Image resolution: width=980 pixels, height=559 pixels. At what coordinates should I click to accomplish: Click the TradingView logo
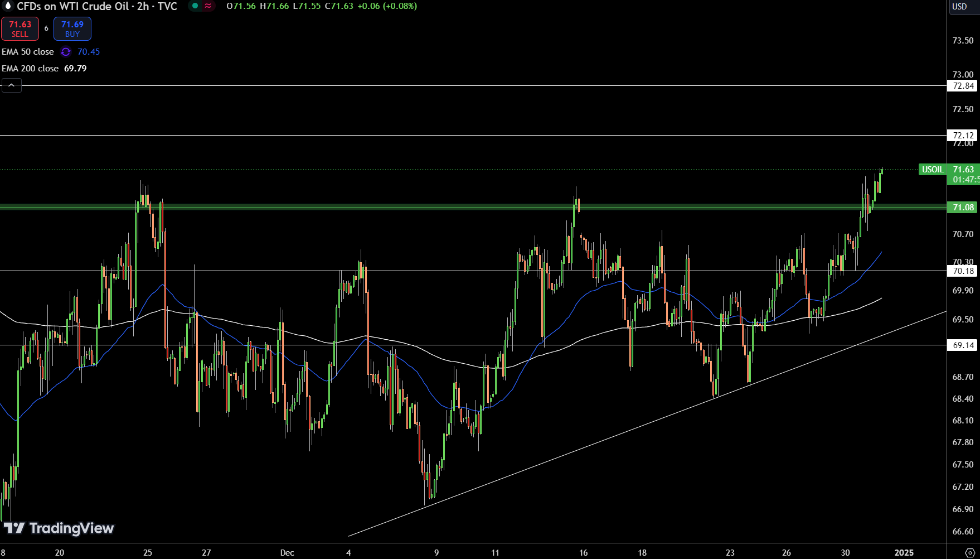tap(59, 528)
